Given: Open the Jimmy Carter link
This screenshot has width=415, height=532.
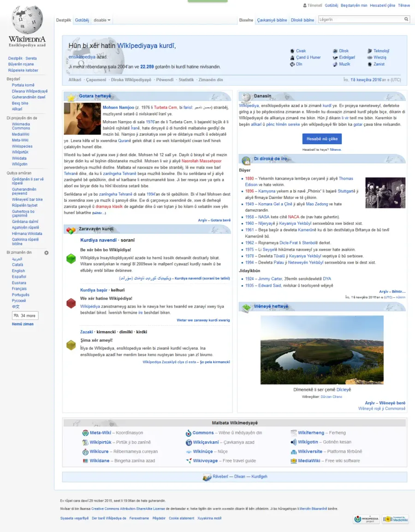Looking at the screenshot, I should pos(270,279).
